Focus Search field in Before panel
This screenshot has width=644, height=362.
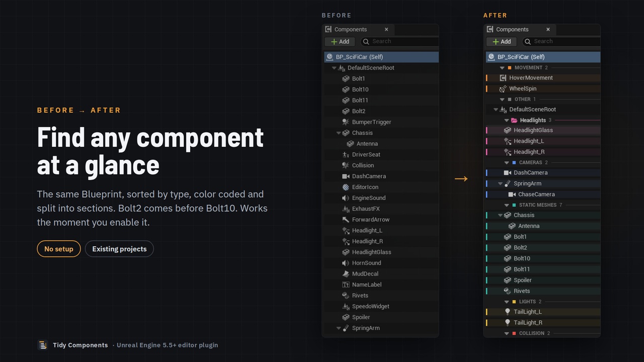click(x=399, y=42)
